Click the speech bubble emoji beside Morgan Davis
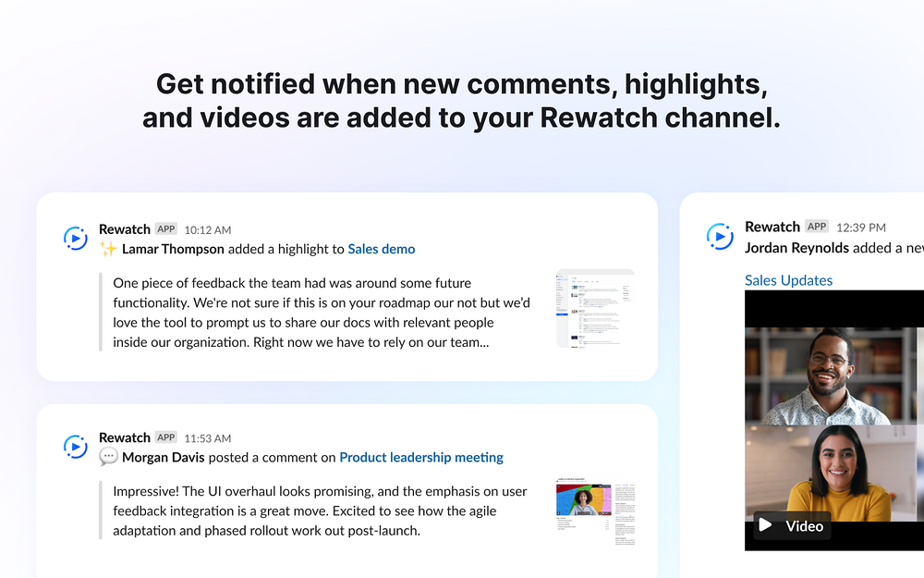This screenshot has height=578, width=924. point(108,457)
